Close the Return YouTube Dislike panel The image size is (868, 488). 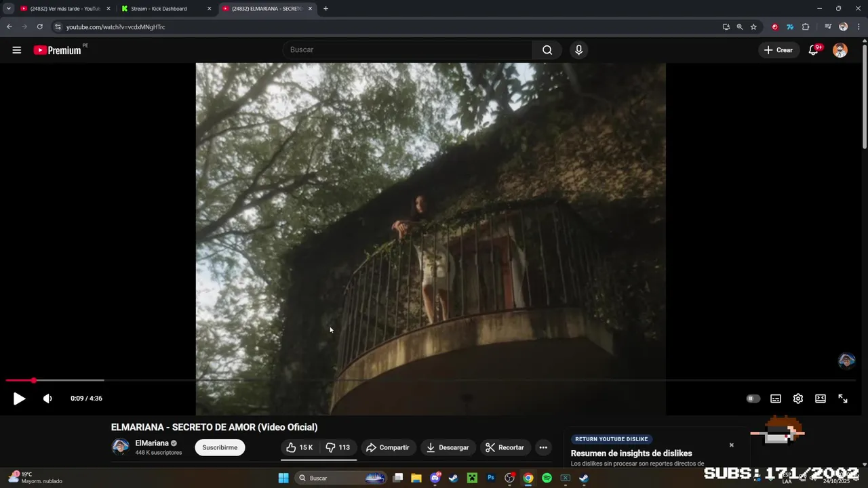point(732,445)
